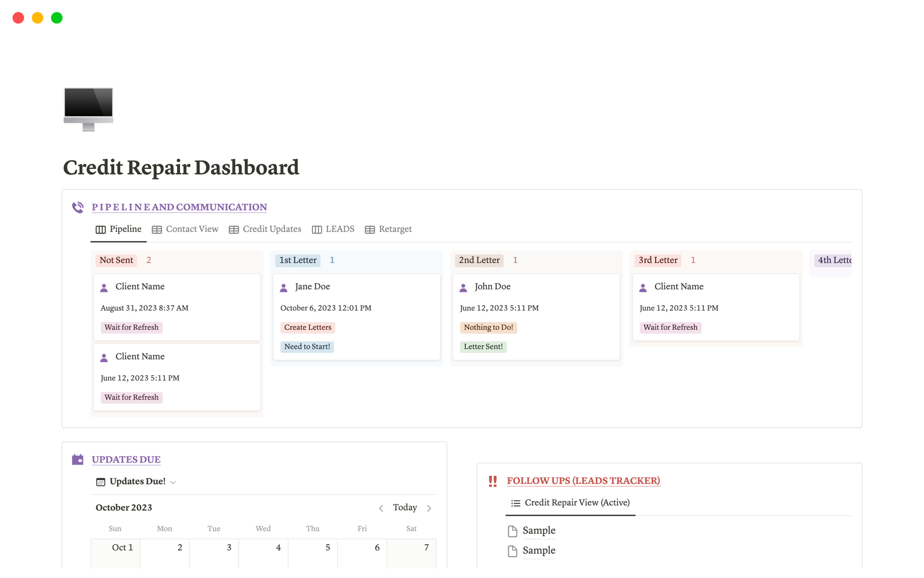The image size is (924, 578).
Task: Click the green maximize window button
Action: tap(57, 18)
